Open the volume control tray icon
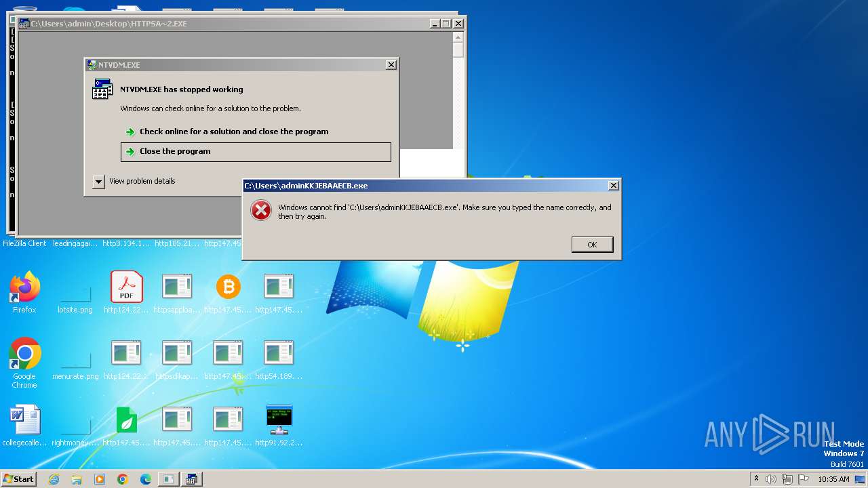 771,479
